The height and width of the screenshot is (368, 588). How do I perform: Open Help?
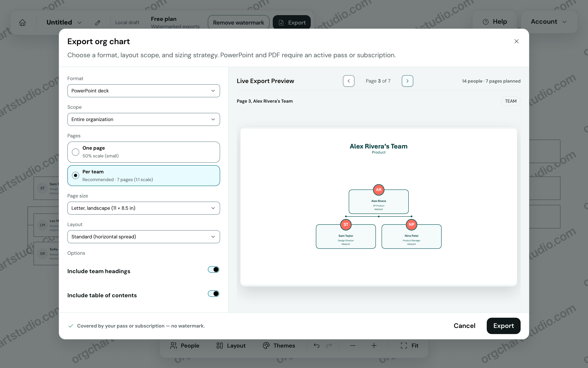pyautogui.click(x=495, y=22)
